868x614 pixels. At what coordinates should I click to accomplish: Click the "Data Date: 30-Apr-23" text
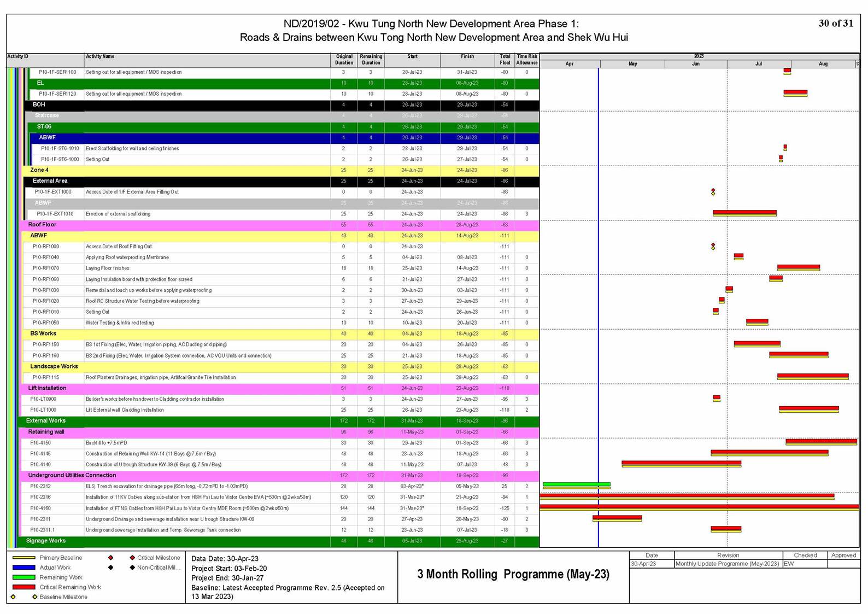pyautogui.click(x=225, y=559)
